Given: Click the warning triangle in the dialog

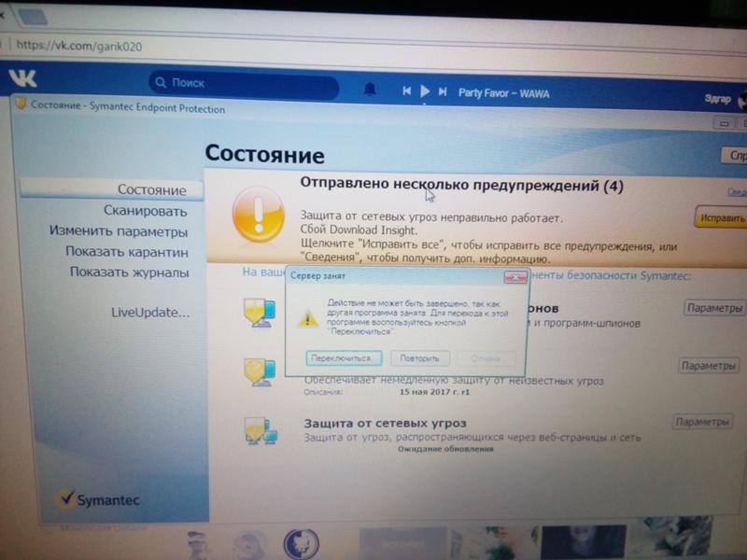Looking at the screenshot, I should pos(308,317).
